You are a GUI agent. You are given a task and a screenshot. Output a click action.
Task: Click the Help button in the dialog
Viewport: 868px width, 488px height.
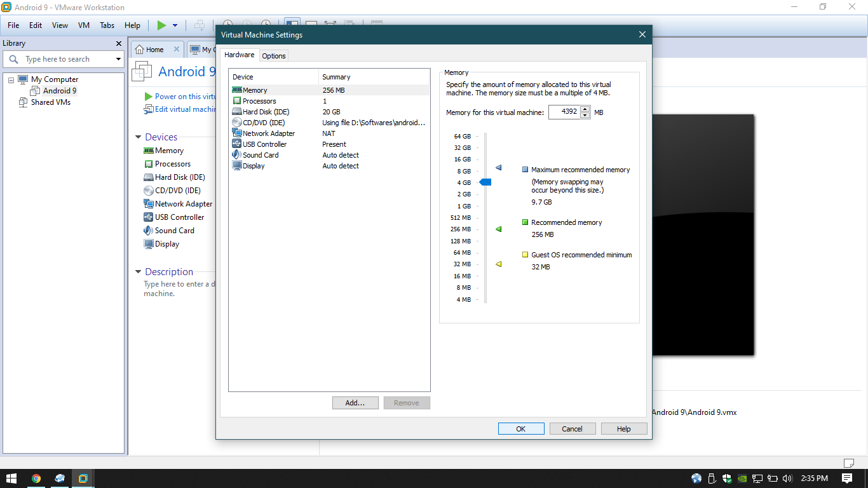pos(623,428)
